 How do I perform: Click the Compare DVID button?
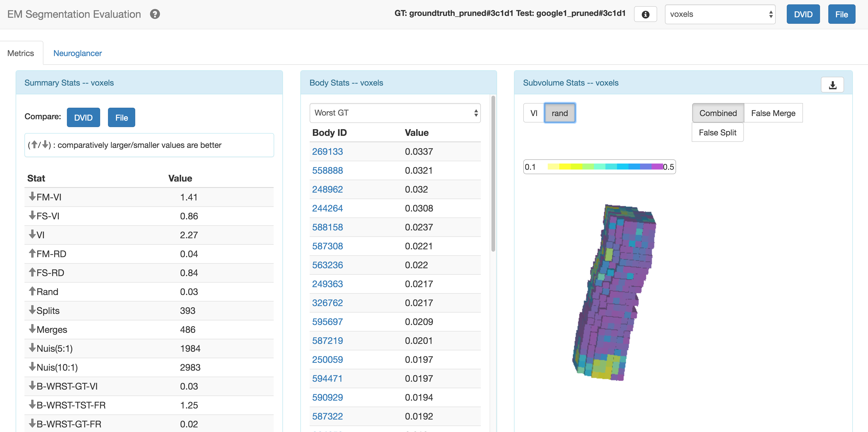pos(83,117)
